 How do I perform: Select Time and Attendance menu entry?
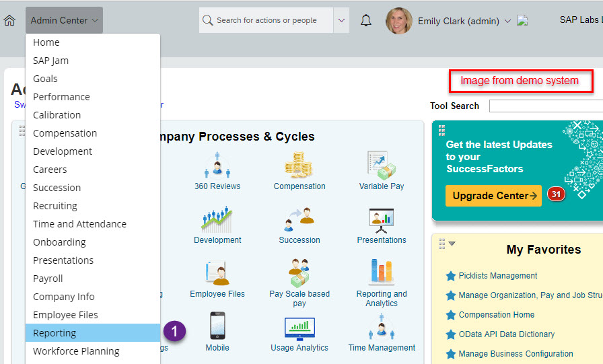(x=93, y=224)
